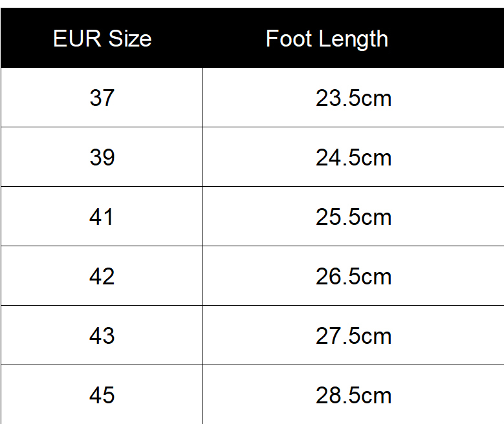Screen dimensions: 504x424
Task: Select the 26.5cm foot length cell
Action: coord(353,276)
